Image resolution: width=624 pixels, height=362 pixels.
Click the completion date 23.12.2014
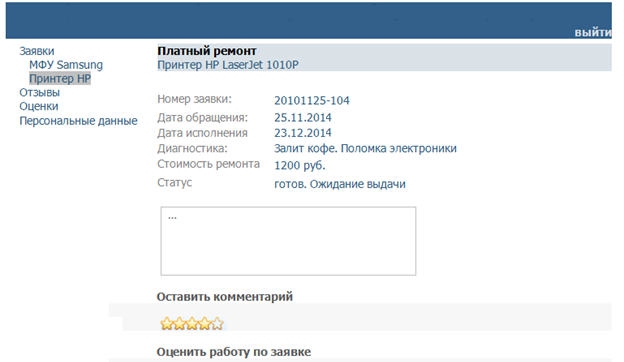[302, 133]
